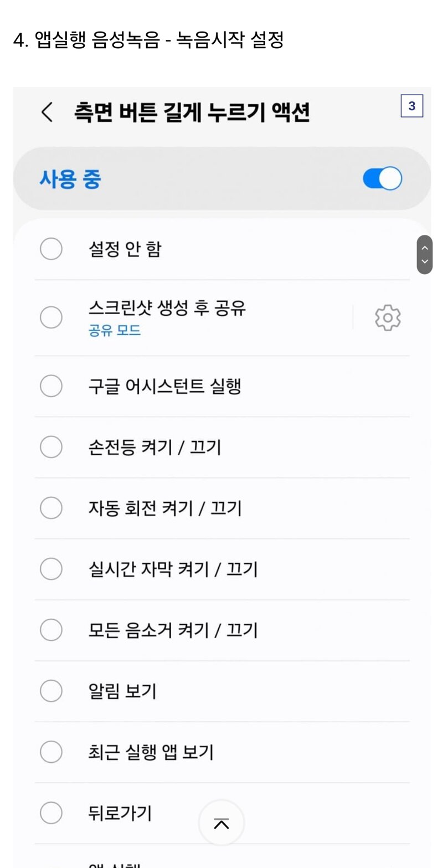Click the 공유 모드 blue link text

click(x=115, y=331)
